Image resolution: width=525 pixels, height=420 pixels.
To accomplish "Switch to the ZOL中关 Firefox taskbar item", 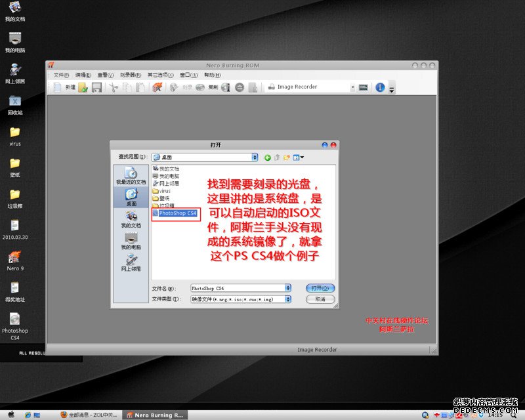I will (x=89, y=415).
